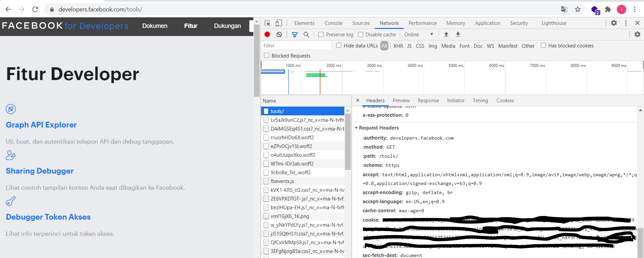644x258 pixels.
Task: Switch to the Console panel tab
Action: point(333,23)
